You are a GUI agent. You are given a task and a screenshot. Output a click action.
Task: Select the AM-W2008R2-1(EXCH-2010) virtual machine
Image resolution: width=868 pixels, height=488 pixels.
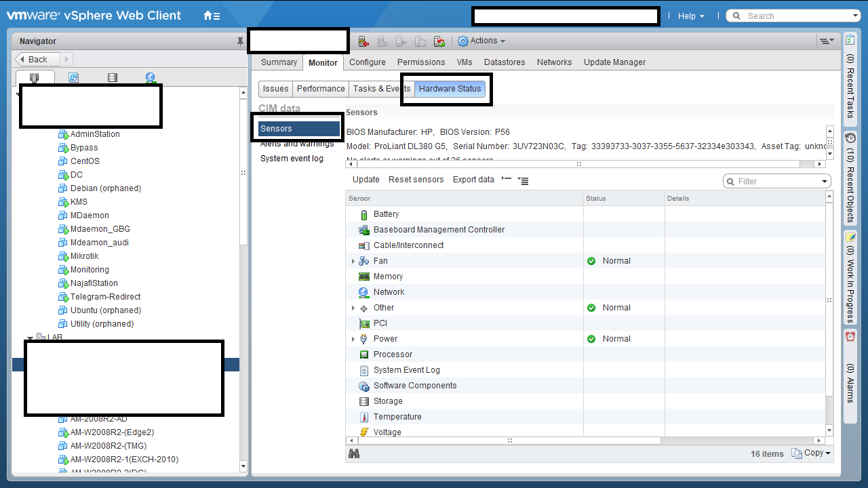tap(124, 460)
